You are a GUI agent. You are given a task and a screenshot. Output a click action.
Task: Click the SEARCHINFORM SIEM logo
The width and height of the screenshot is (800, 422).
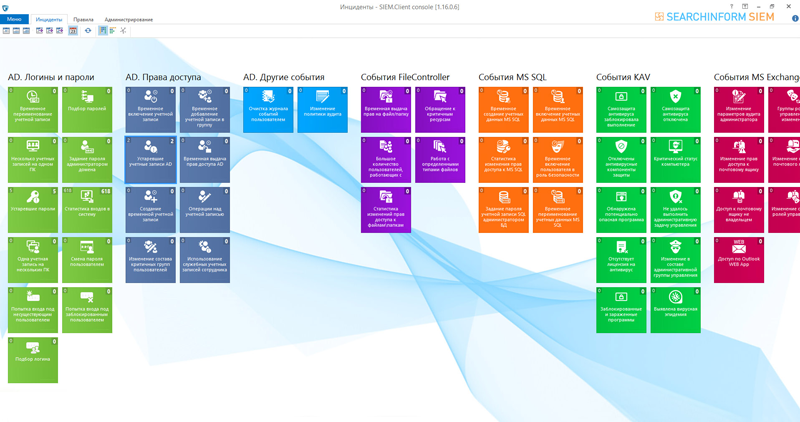tap(714, 17)
